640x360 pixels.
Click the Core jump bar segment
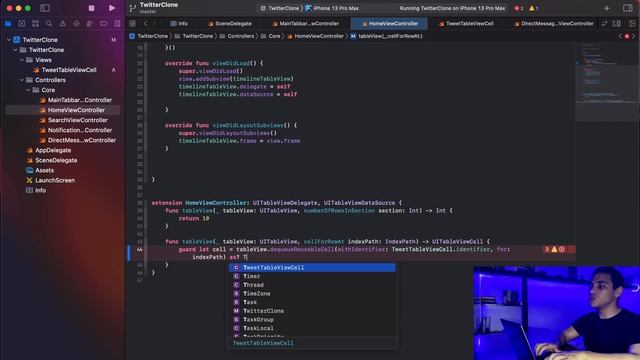tap(270, 36)
